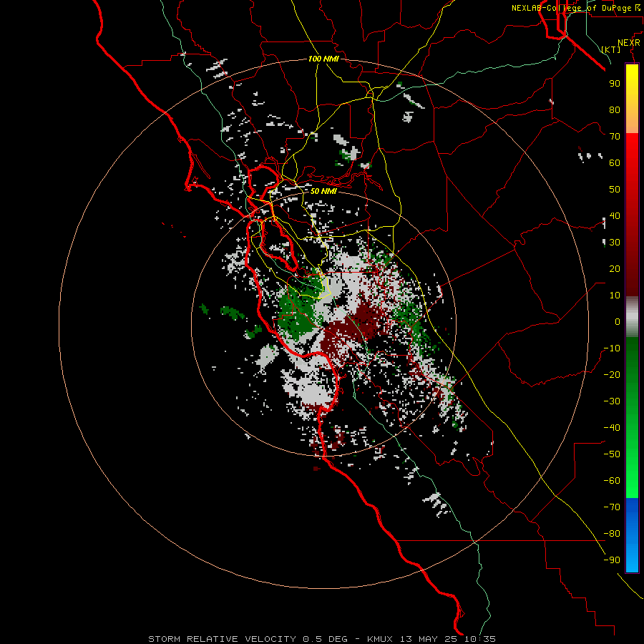Click the 50 NMI range ring label
Viewport: 644px width, 644px height.
323,191
